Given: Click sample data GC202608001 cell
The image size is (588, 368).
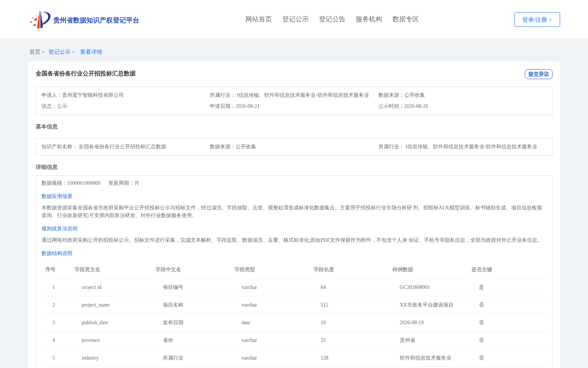Looking at the screenshot, I should click(415, 287).
